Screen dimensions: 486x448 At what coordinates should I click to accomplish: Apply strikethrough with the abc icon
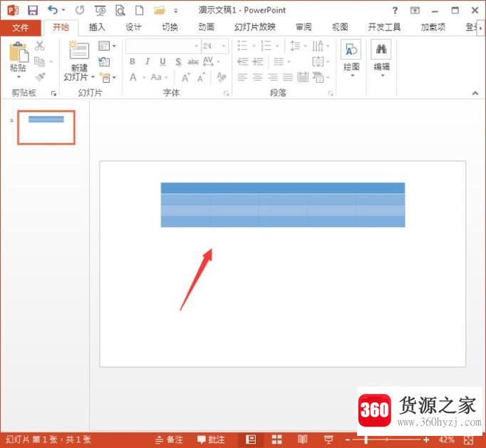[193, 62]
